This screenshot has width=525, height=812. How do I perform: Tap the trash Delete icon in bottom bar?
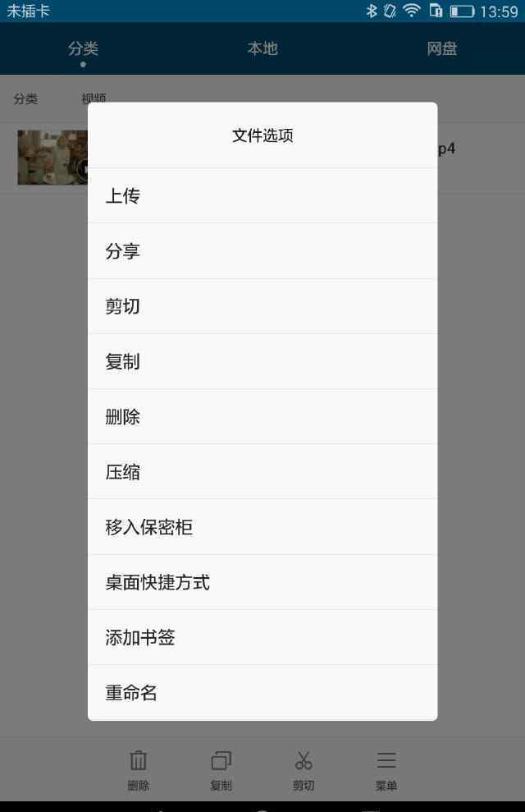click(x=138, y=761)
